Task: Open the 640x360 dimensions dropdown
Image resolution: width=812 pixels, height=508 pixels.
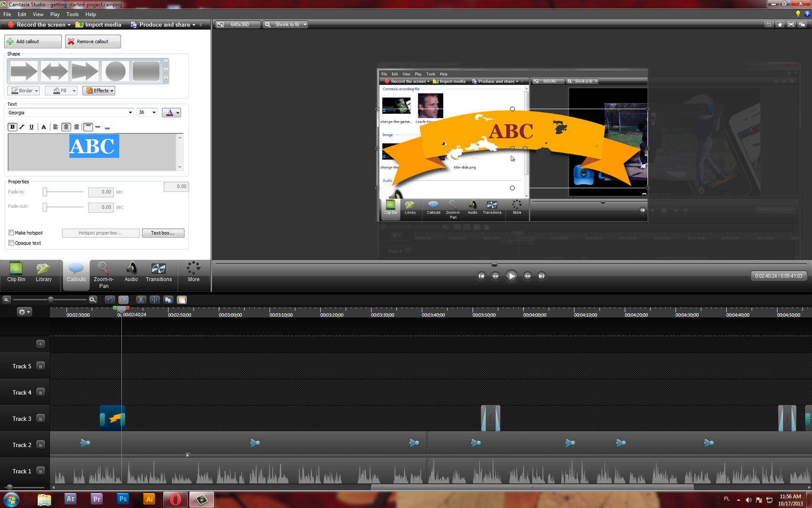Action: (x=238, y=25)
